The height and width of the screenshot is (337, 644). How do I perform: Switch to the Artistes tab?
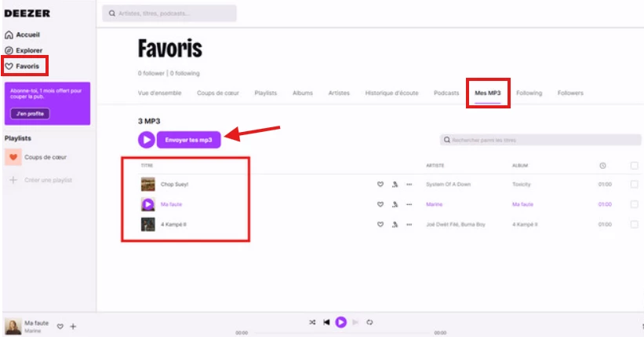pyautogui.click(x=339, y=93)
